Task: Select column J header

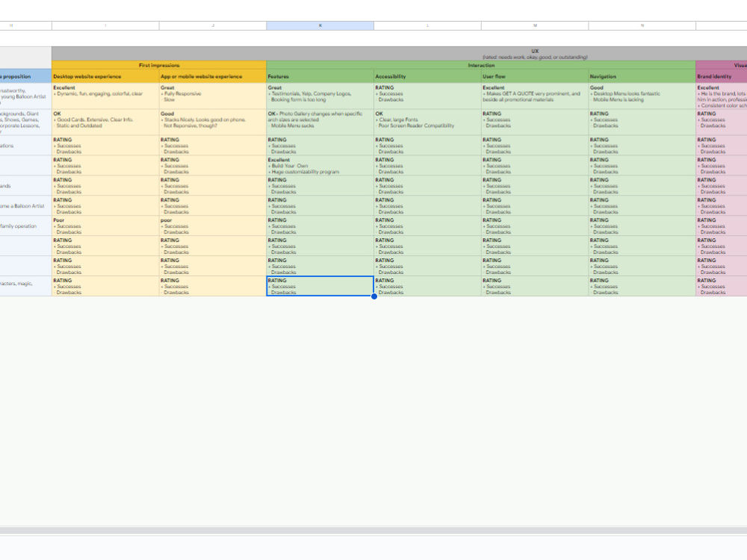Action: (x=213, y=25)
